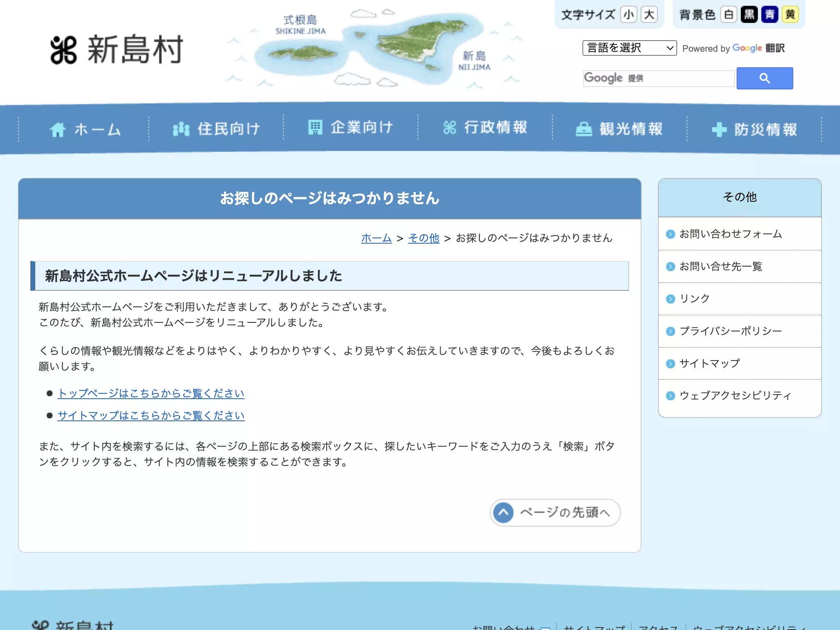Click the その他 breadcrumb link

tap(424, 238)
